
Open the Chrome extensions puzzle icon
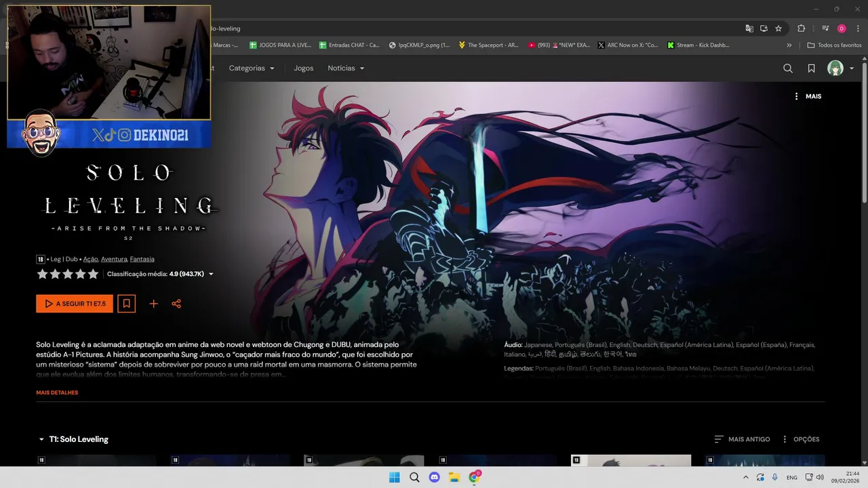point(801,28)
